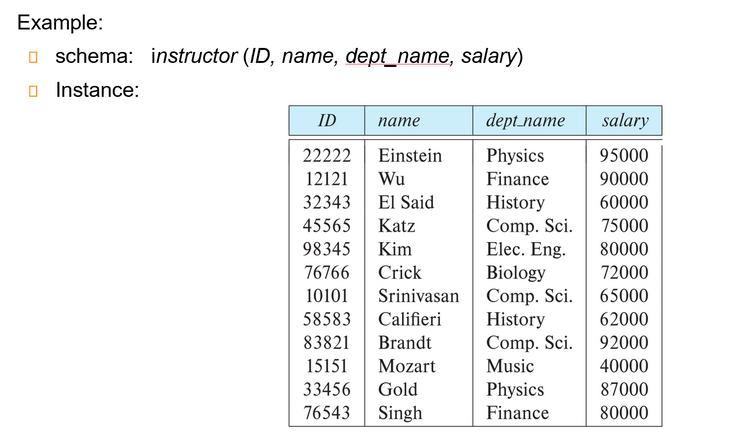Click the word instructor in schema line
The width and height of the screenshot is (741, 441).
point(194,56)
